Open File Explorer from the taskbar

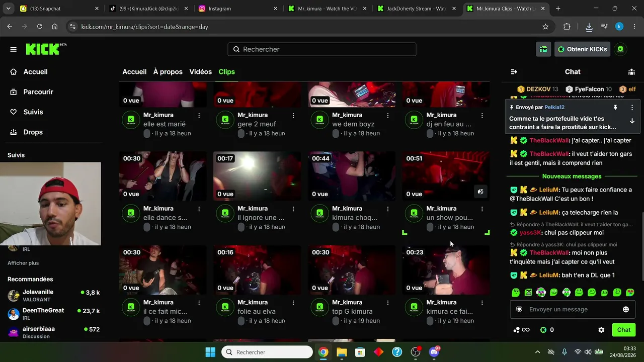(342, 352)
